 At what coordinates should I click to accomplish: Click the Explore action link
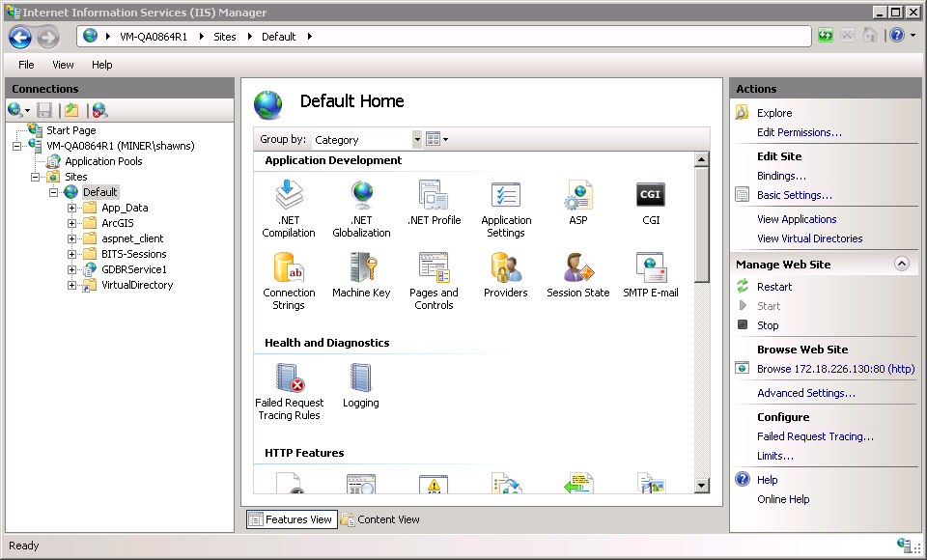774,113
